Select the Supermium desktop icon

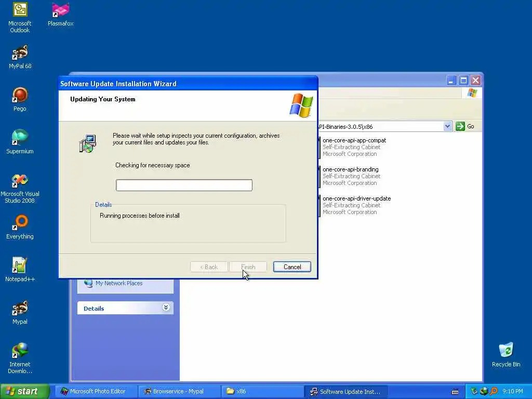[20, 142]
